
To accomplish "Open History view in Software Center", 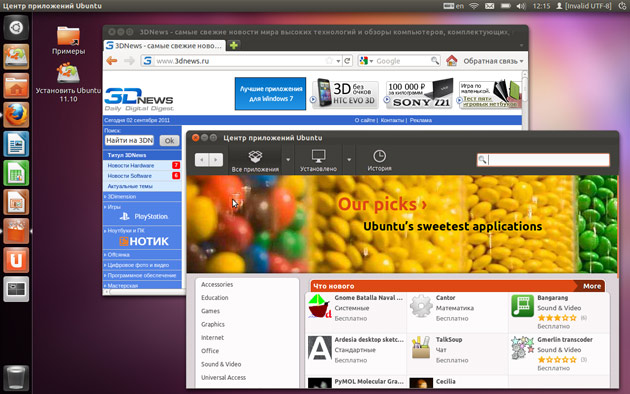I will click(x=379, y=160).
